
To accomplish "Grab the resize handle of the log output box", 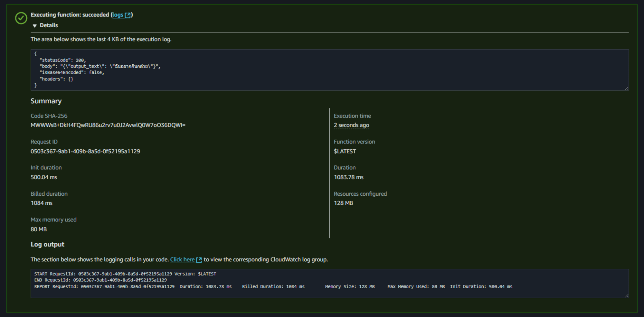I will pos(627,296).
